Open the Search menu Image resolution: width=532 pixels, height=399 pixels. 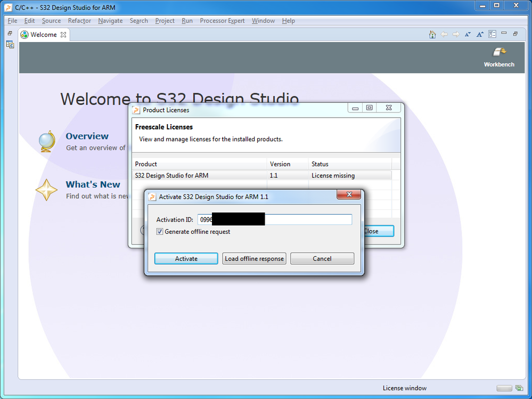(x=139, y=21)
